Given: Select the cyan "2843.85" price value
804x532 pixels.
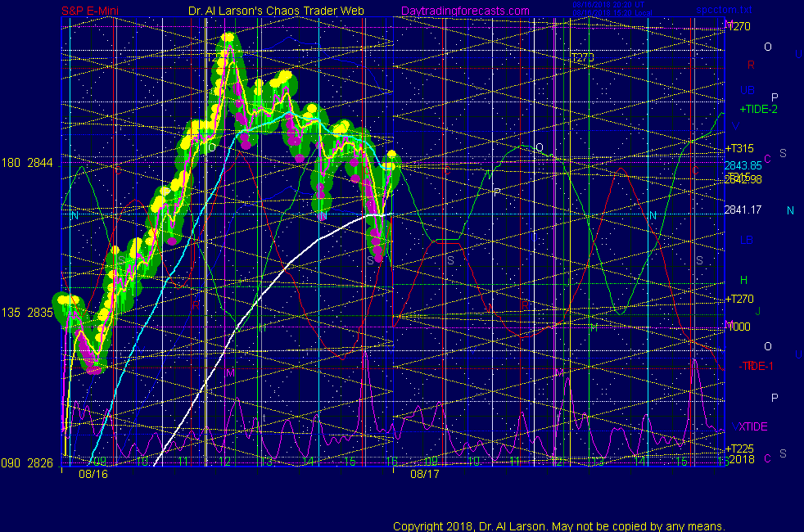Looking at the screenshot, I should 743,165.
